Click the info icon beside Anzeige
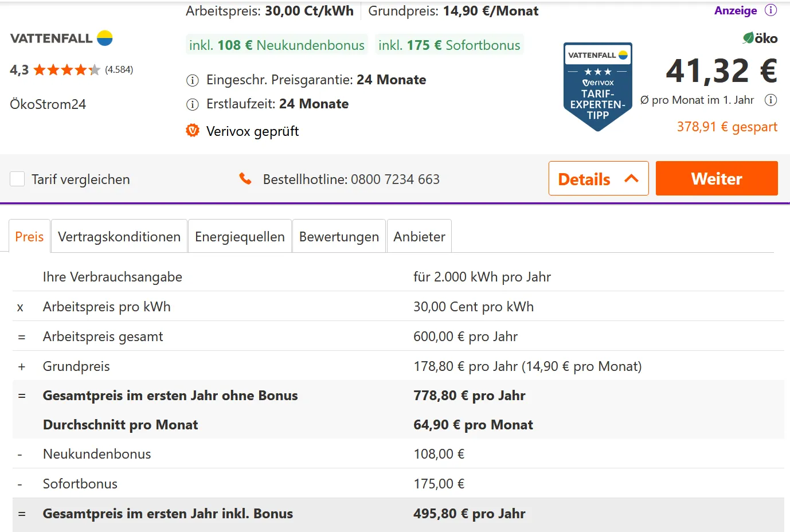Screen dimensions: 790x532 [x=771, y=10]
